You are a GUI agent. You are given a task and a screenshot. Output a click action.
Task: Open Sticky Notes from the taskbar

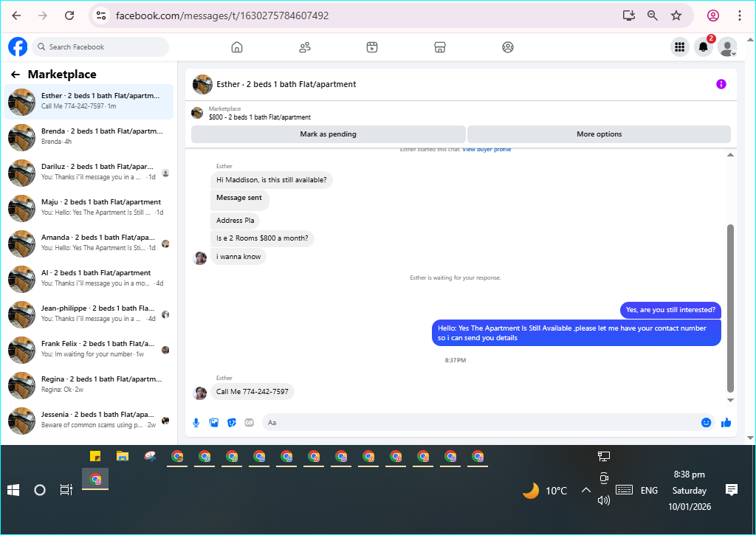(95, 456)
